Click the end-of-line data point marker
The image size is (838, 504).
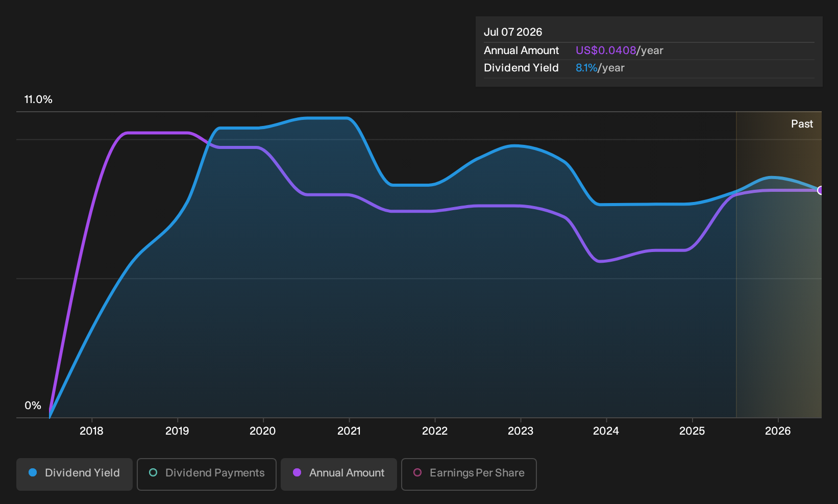pos(821,190)
